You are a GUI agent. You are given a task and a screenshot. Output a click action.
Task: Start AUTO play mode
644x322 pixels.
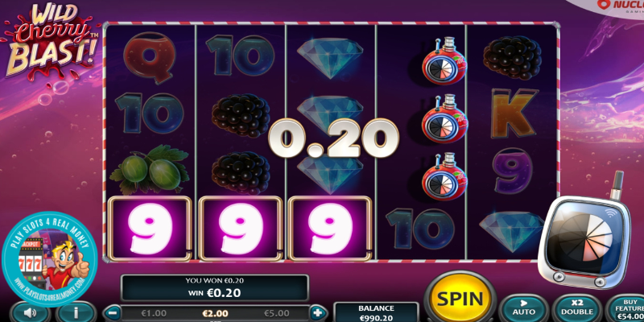tap(524, 308)
